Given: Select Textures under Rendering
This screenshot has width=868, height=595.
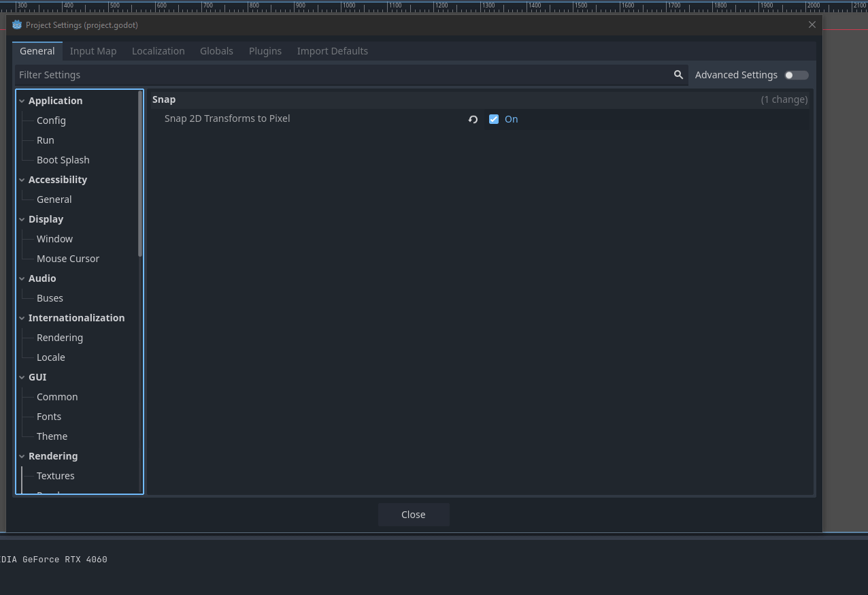Looking at the screenshot, I should [x=55, y=475].
